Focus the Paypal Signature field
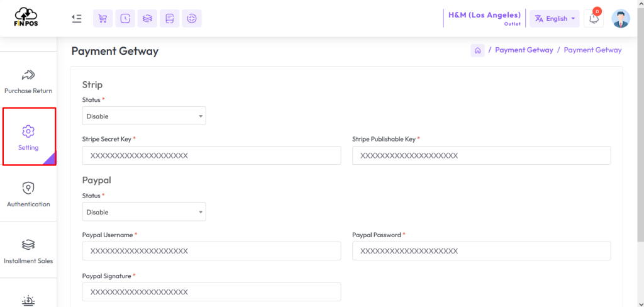This screenshot has height=307, width=644. pos(211,292)
